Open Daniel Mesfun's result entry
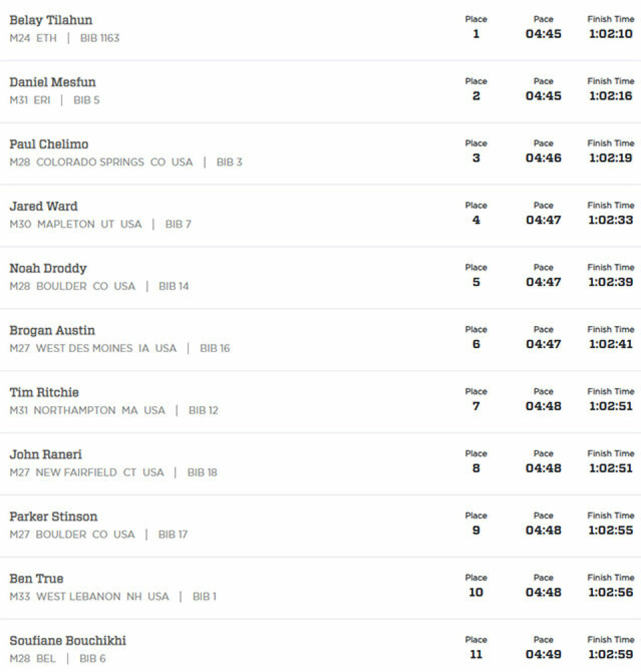Viewport: 641px width, 672px height. [x=53, y=83]
